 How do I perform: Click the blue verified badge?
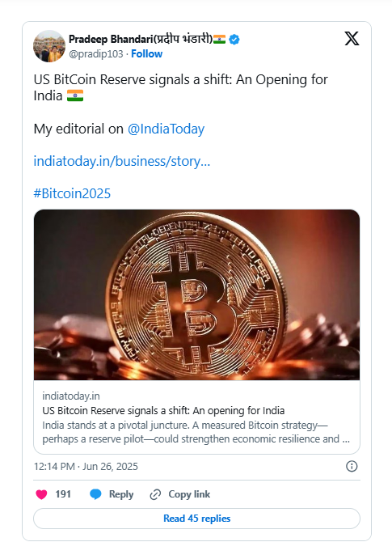(234, 39)
